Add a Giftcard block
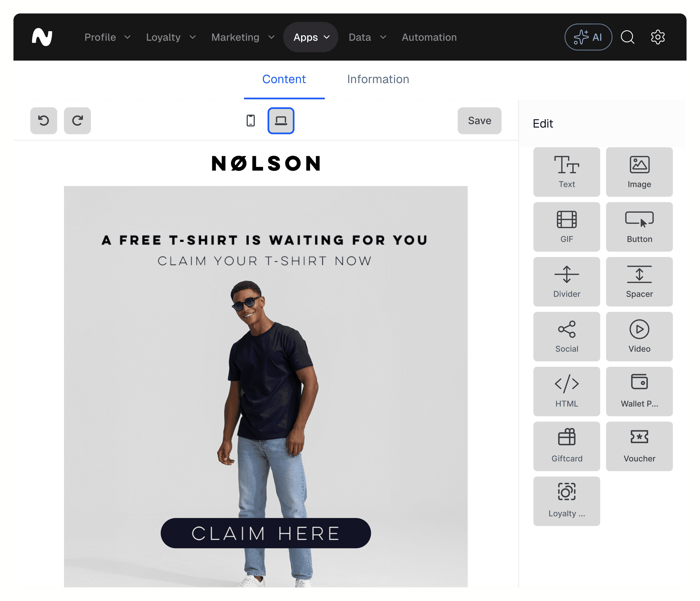The image size is (700, 601). pos(567,446)
